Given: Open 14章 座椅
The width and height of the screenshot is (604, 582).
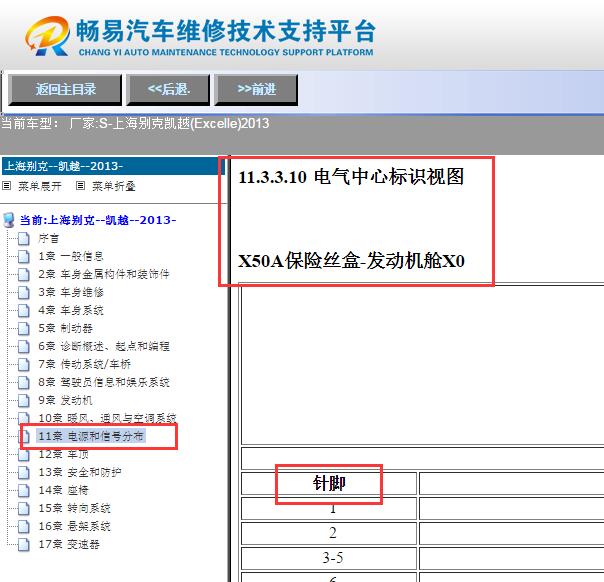Looking at the screenshot, I should pos(64,490).
